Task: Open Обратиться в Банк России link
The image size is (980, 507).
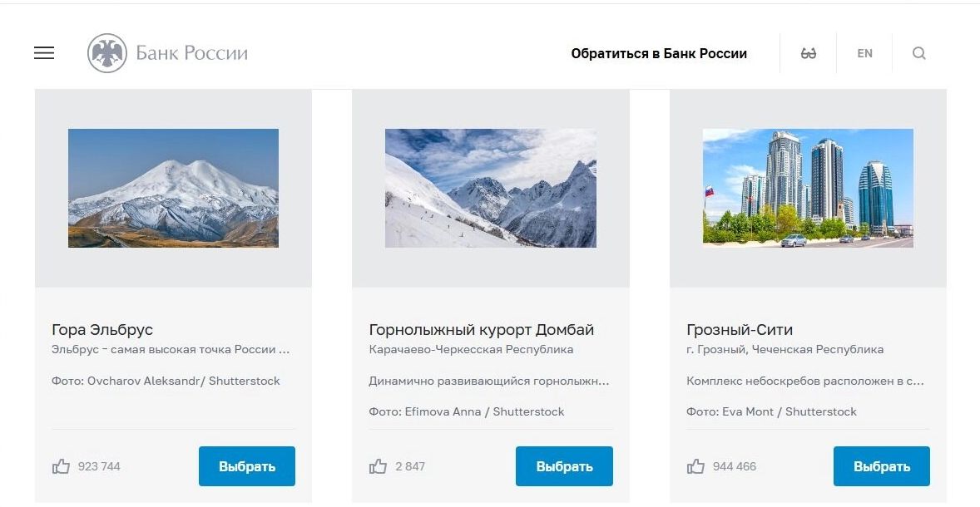Action: (659, 53)
